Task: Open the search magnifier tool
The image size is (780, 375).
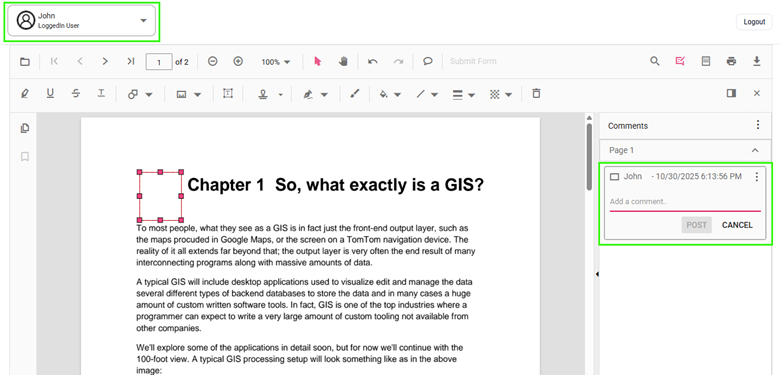Action: [655, 61]
